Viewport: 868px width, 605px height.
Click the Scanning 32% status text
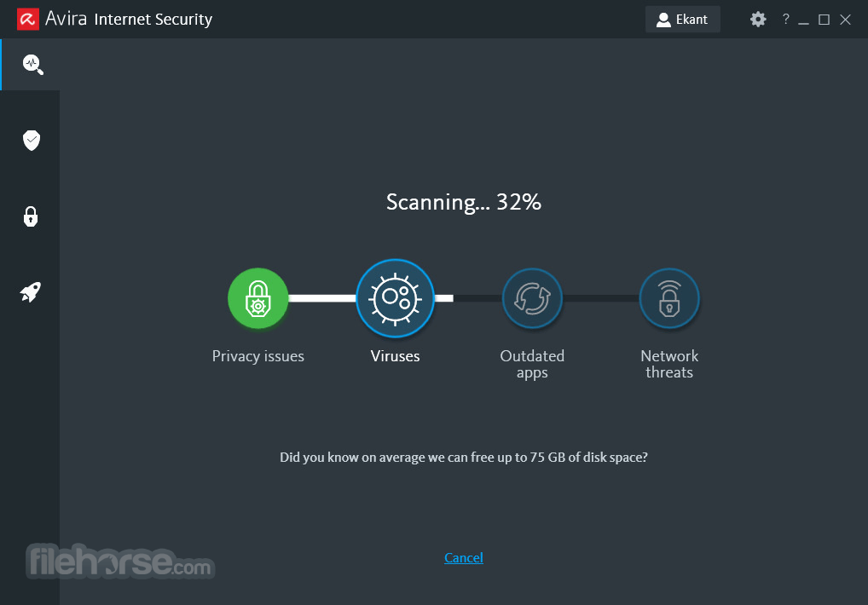pos(464,203)
